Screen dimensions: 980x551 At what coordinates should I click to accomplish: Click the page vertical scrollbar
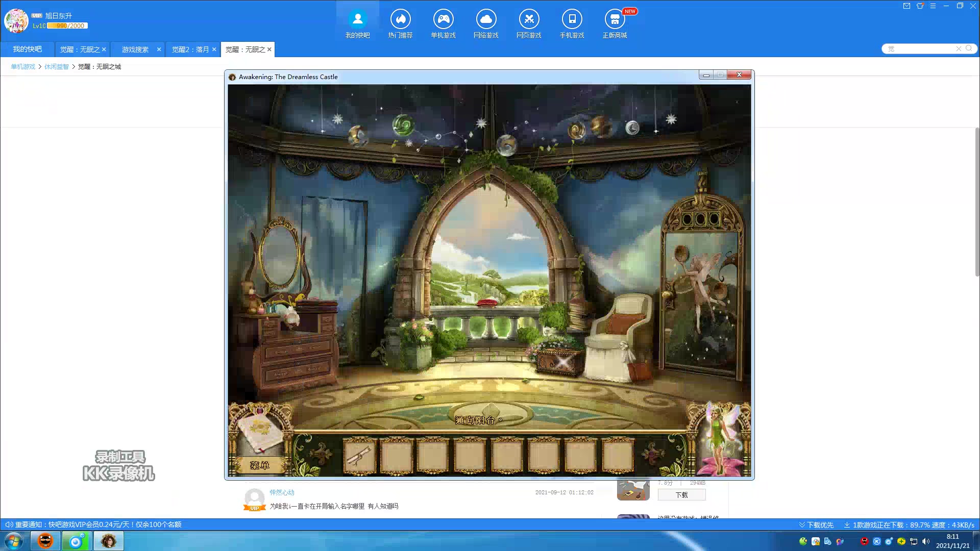(977, 202)
